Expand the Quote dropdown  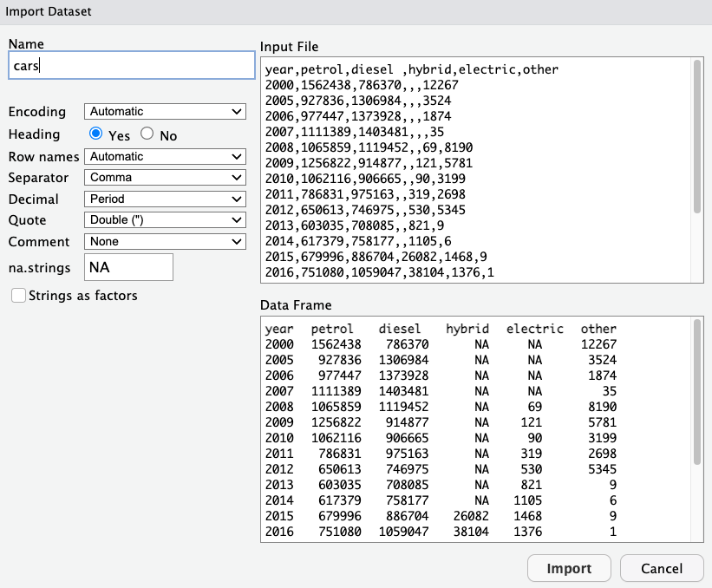click(166, 220)
